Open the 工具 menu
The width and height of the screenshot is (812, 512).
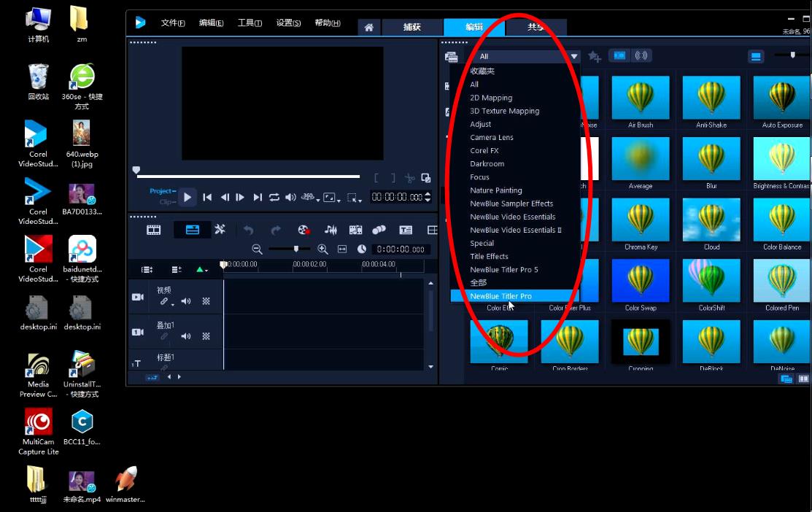click(x=250, y=23)
